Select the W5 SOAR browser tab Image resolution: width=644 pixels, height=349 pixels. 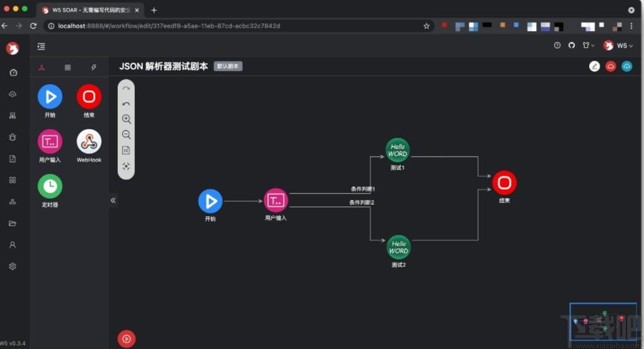click(x=90, y=10)
